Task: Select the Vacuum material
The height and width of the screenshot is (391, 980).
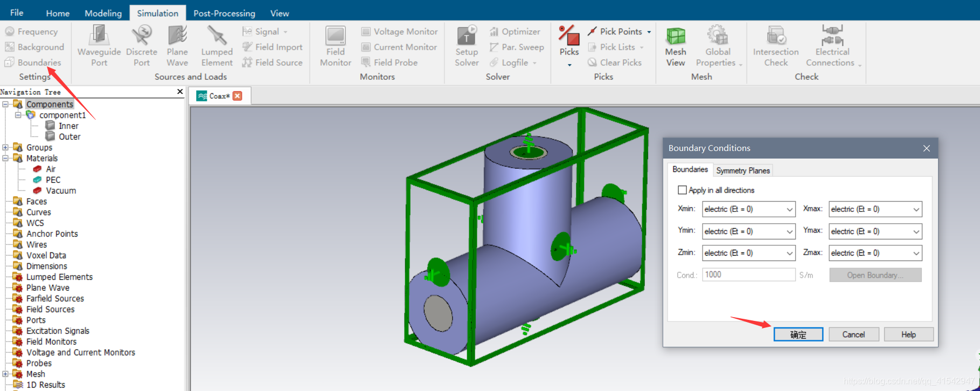Action: (x=61, y=190)
